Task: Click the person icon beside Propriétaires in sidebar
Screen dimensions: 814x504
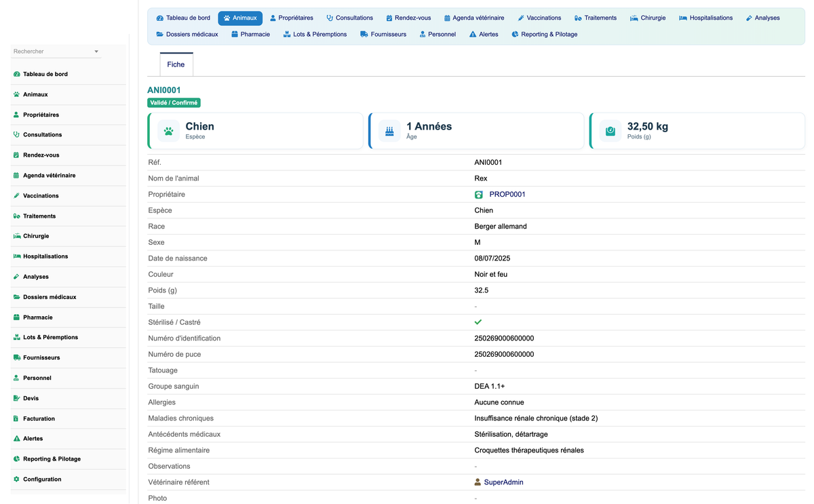Action: (16, 115)
